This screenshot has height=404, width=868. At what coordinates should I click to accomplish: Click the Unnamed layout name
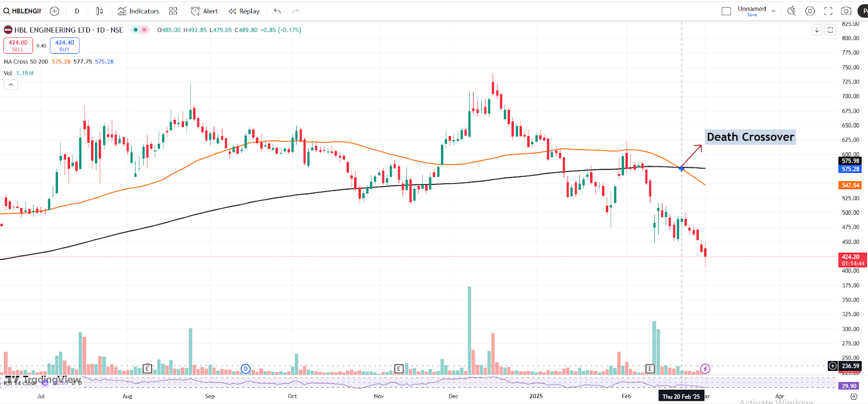pos(751,9)
